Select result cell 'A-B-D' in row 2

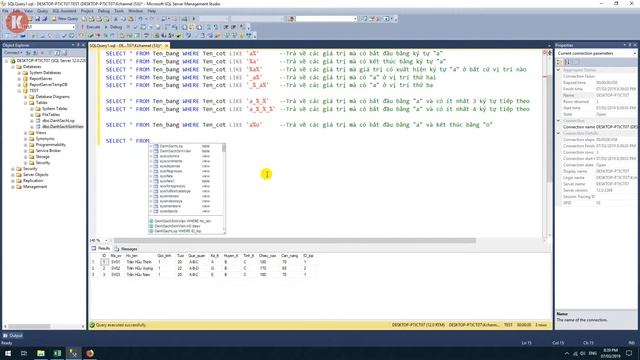tap(194, 268)
